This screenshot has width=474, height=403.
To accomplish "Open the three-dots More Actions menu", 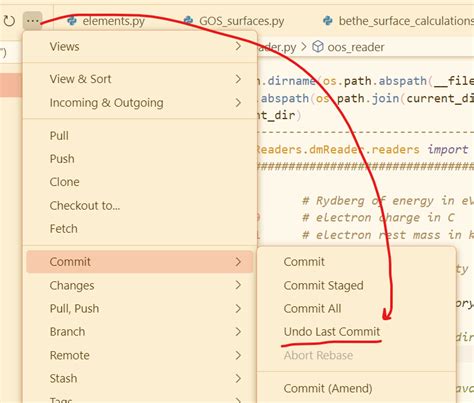I will click(33, 21).
